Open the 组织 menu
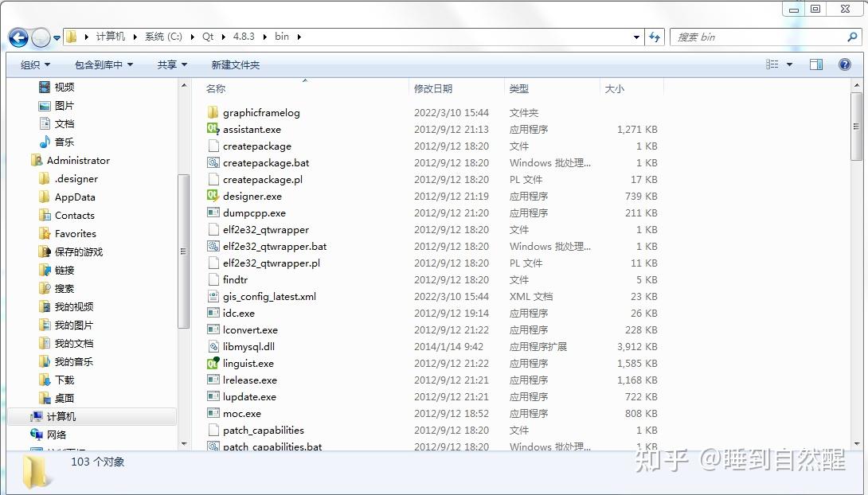Image resolution: width=868 pixels, height=495 pixels. (35, 64)
